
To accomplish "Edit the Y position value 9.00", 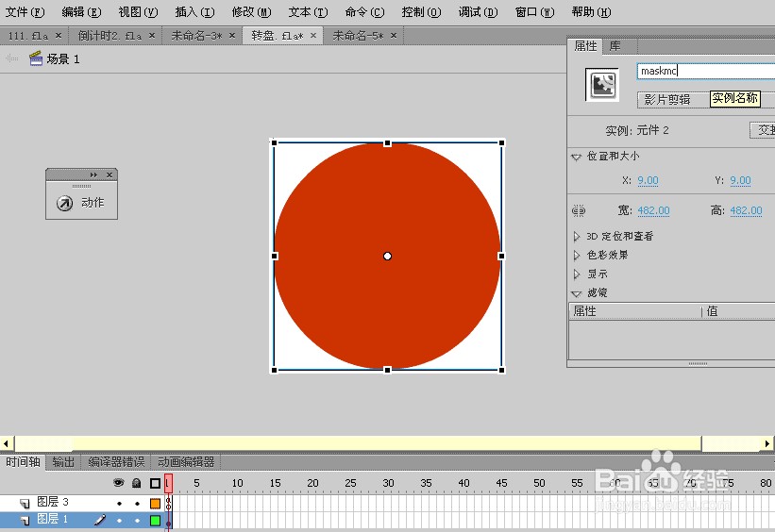I will 740,181.
